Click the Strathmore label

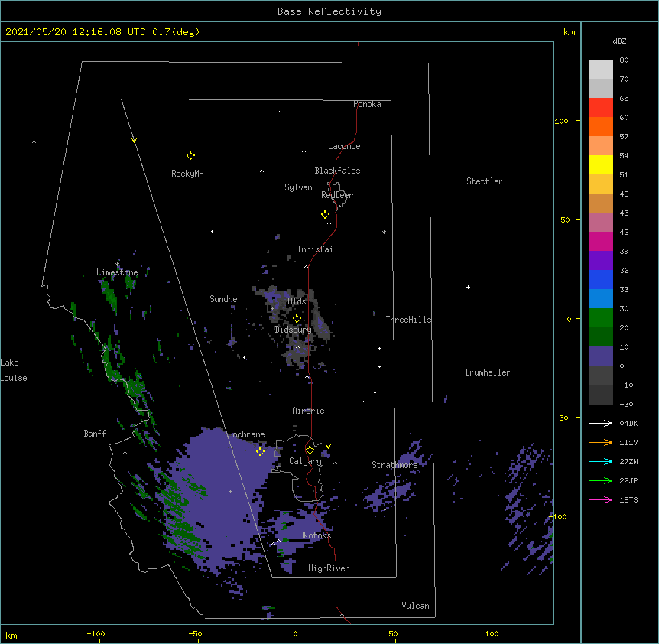click(394, 465)
